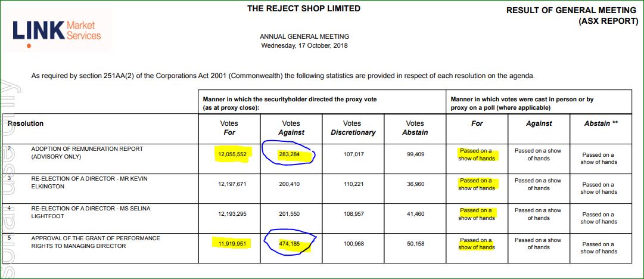The height and width of the screenshot is (279, 644).
Task: Click the LINK Market Services logo
Action: click(x=58, y=31)
